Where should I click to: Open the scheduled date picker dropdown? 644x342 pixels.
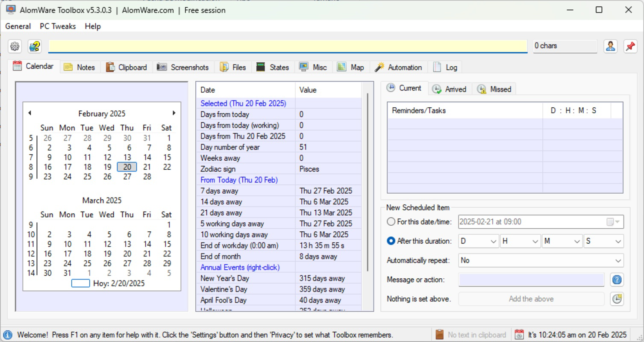616,221
